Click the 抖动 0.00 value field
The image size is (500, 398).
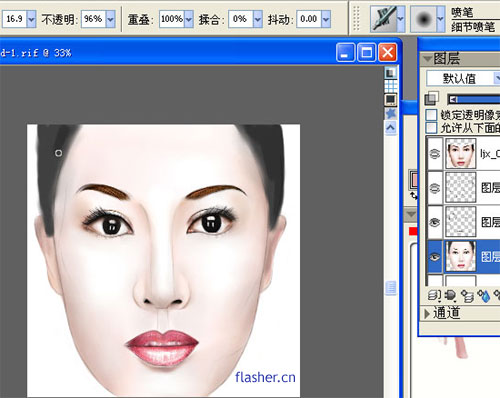click(x=309, y=19)
